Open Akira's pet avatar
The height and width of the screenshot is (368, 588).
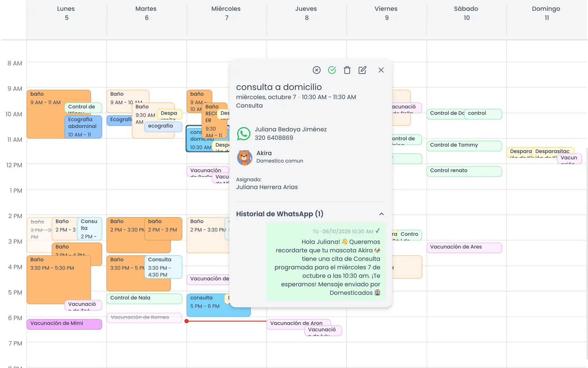[x=244, y=157]
